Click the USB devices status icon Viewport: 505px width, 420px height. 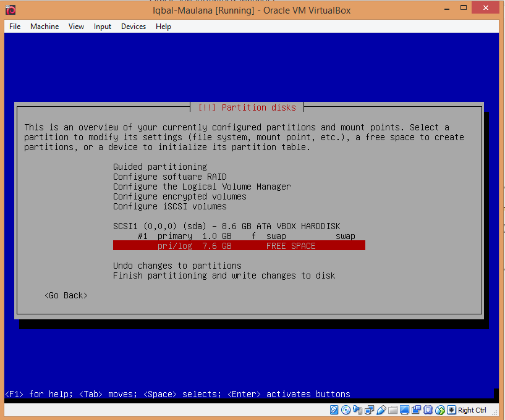(381, 410)
